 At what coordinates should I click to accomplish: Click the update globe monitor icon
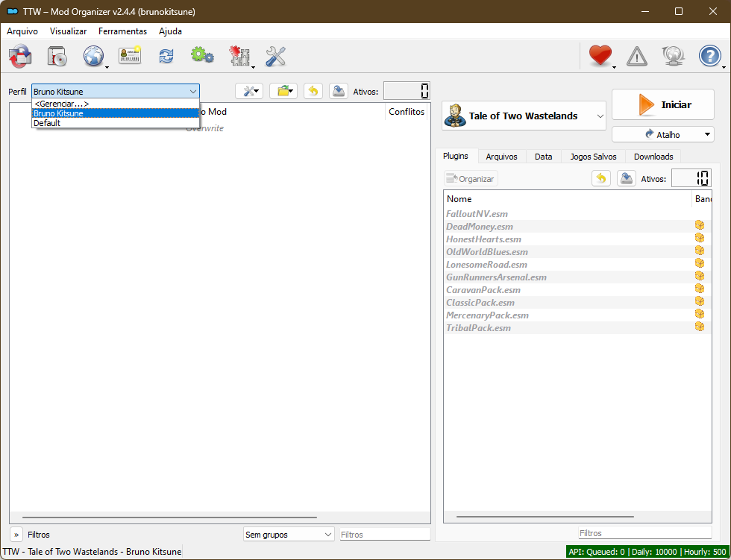(673, 56)
